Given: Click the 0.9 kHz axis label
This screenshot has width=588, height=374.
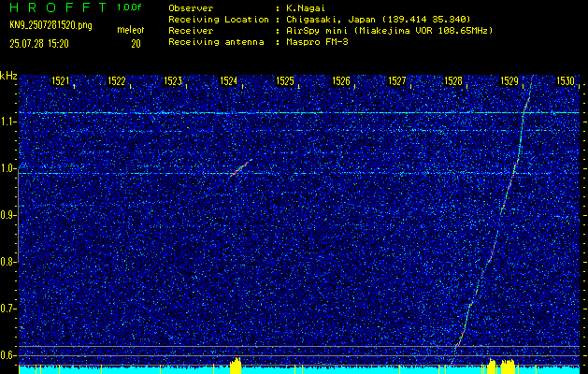Looking at the screenshot, I should pos(7,215).
